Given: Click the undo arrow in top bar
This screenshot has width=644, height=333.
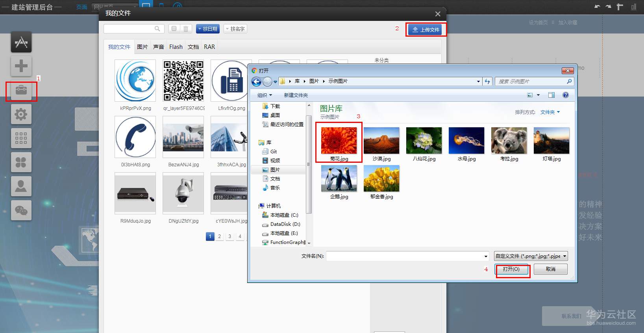Looking at the screenshot, I should point(597,7).
